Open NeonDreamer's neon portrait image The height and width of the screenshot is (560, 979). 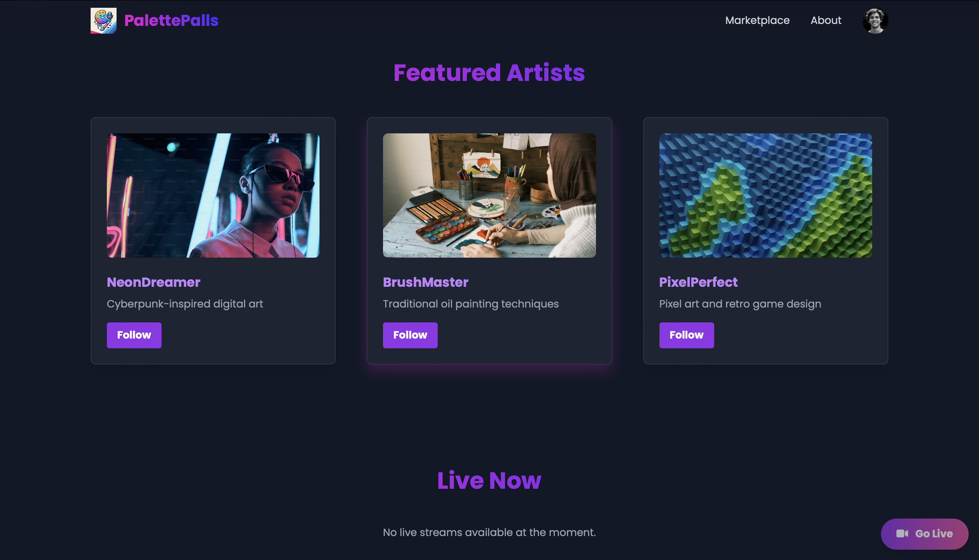point(213,196)
